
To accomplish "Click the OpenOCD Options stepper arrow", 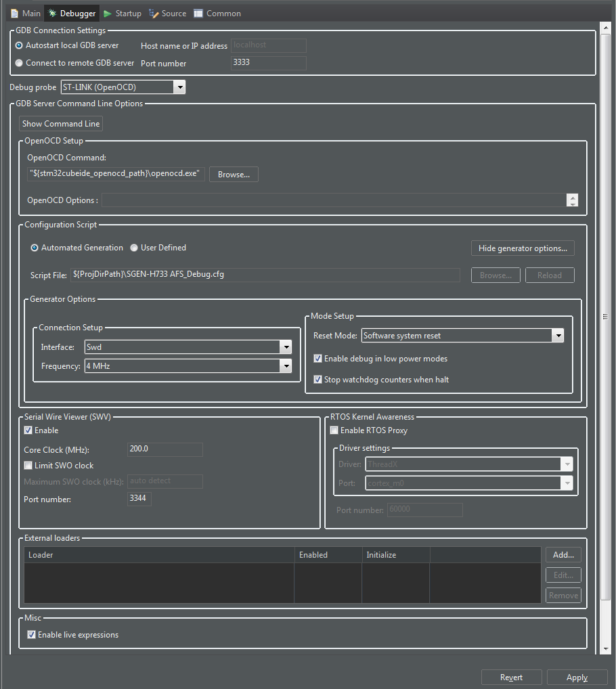I will [x=572, y=200].
